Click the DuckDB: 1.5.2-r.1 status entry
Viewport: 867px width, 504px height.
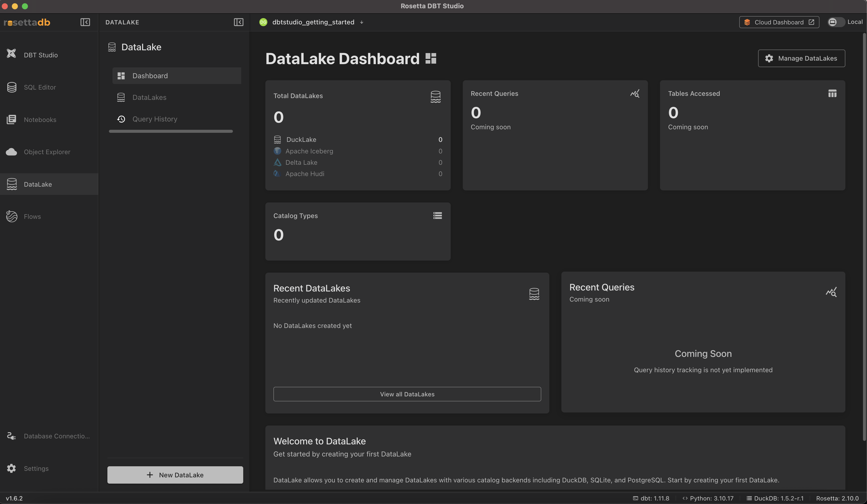[x=775, y=498]
